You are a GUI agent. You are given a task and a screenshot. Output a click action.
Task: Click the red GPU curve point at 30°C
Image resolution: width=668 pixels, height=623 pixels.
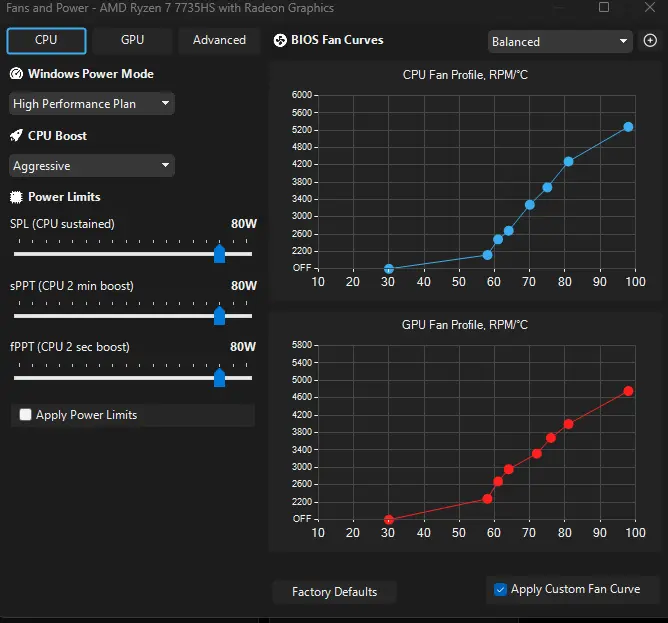click(389, 519)
